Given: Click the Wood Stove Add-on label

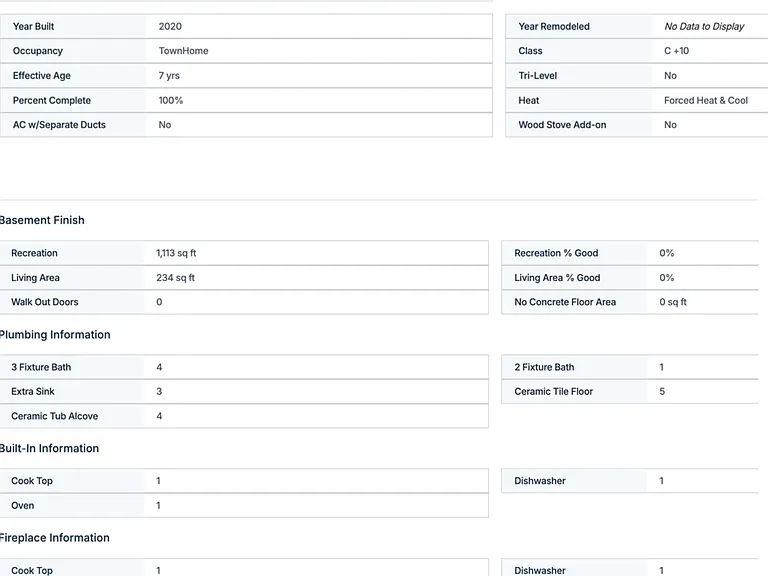Looking at the screenshot, I should point(562,125).
